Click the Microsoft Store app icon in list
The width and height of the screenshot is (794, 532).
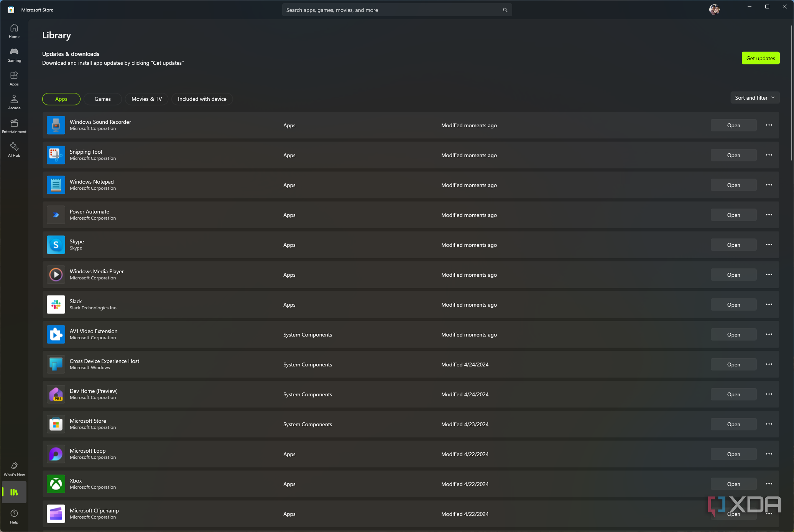pyautogui.click(x=56, y=424)
